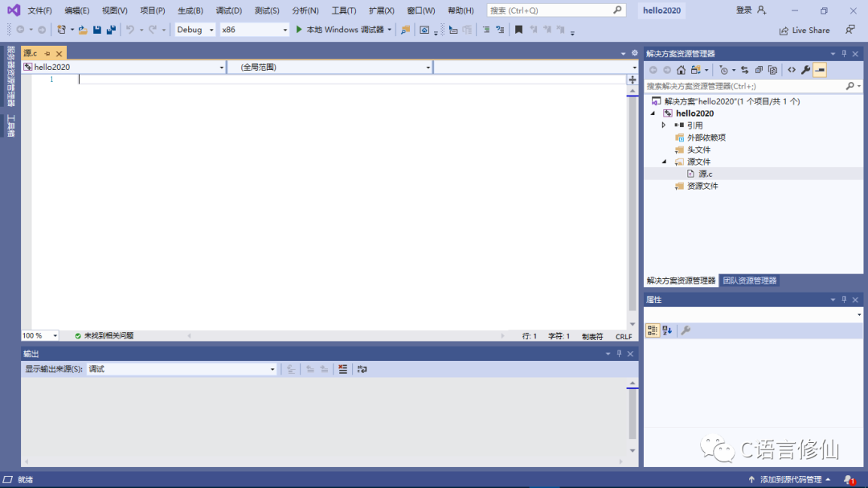This screenshot has width=868, height=488.
Task: Select the 资源文件 folder
Action: (x=702, y=187)
